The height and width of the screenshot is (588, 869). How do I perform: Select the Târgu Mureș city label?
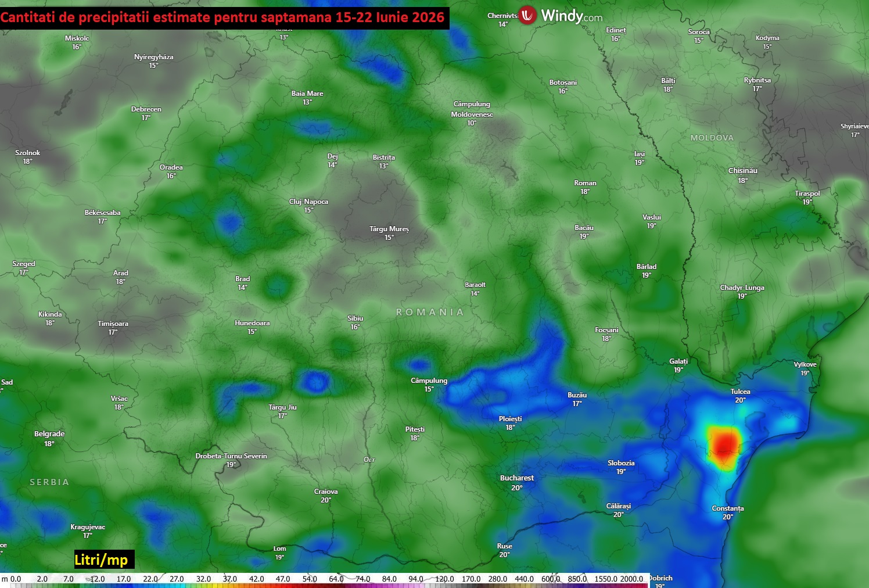389,229
